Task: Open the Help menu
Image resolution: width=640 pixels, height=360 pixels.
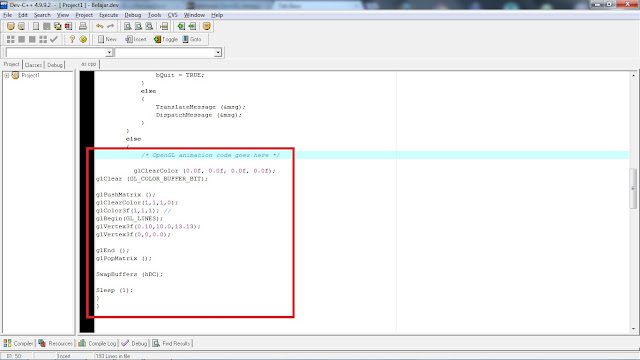Action: point(217,15)
